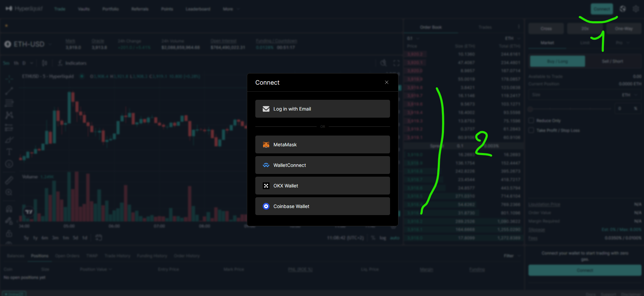Set chart range to 5y
Image resolution: width=644 pixels, height=296 pixels.
(x=26, y=238)
